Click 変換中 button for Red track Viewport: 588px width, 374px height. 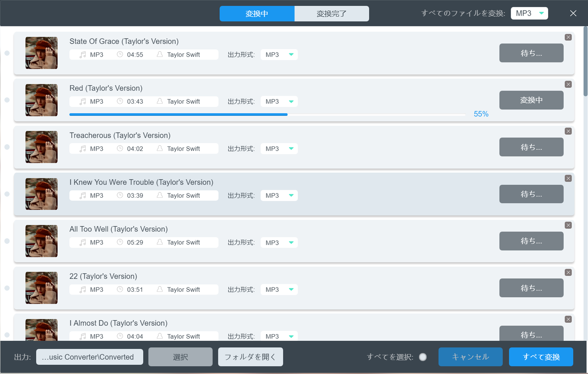point(531,100)
